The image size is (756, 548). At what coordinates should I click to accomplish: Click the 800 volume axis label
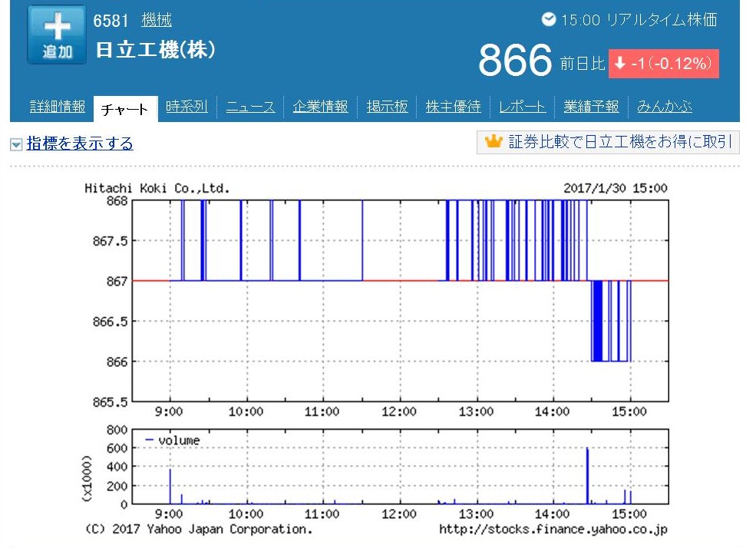click(117, 430)
